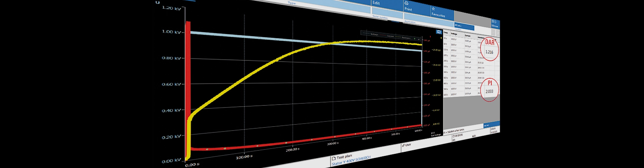Click the Menue icon at top right

pos(493,22)
